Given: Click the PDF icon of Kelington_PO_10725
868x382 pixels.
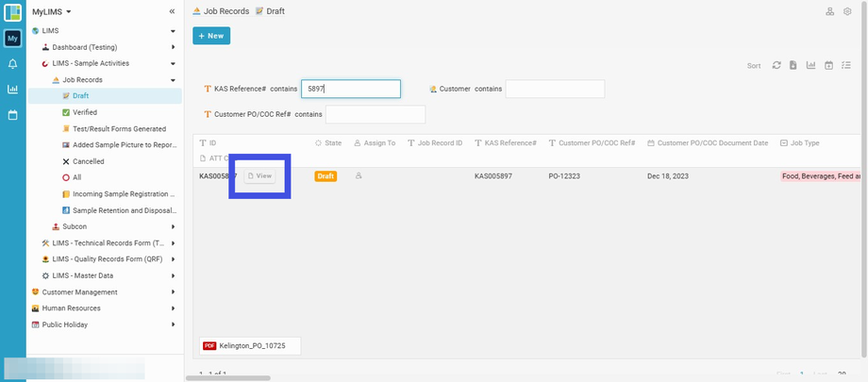Looking at the screenshot, I should click(209, 345).
